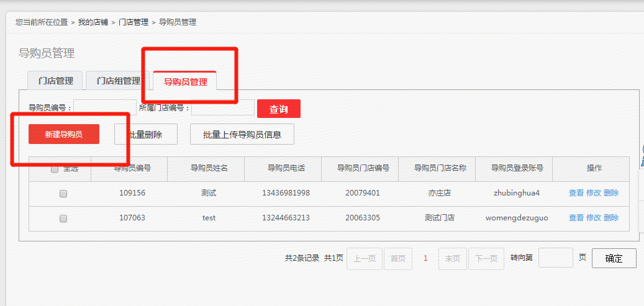Click the 批量删除 button
This screenshot has height=306, width=644.
[146, 134]
